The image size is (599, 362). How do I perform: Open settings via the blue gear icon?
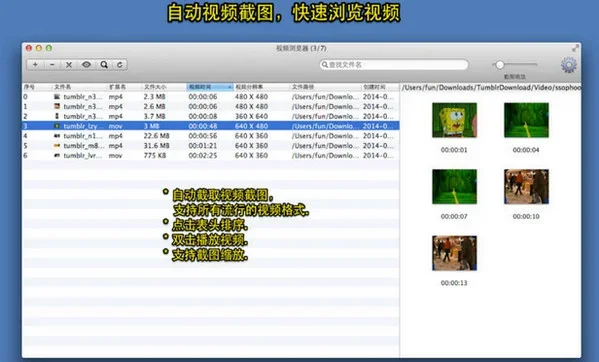[568, 65]
